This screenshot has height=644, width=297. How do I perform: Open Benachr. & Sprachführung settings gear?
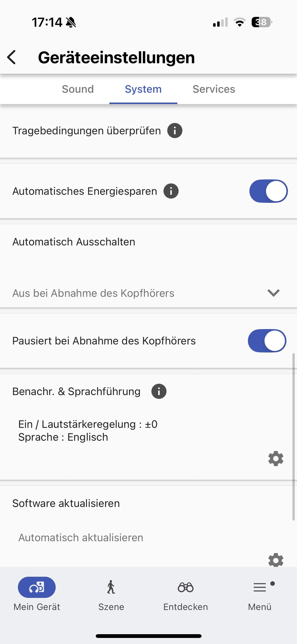point(276,459)
